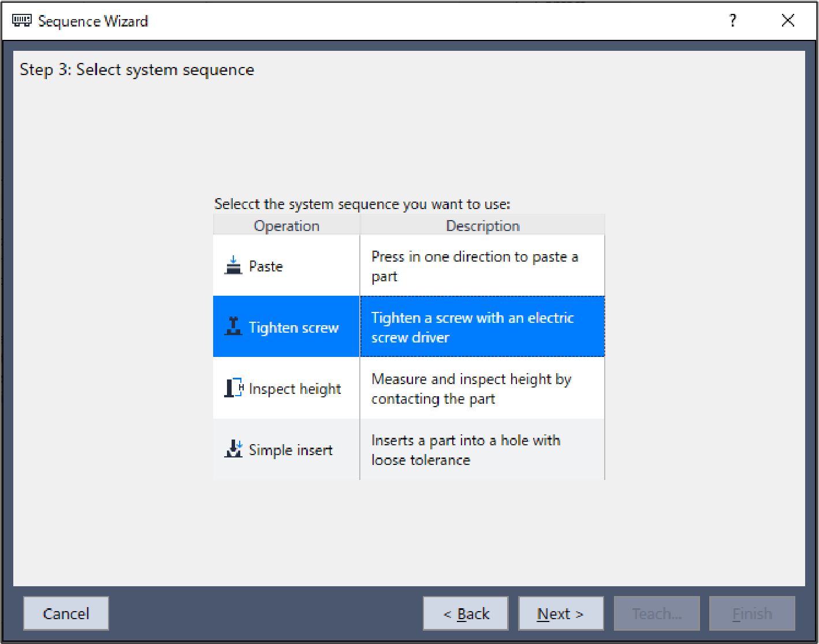Select the Tighten screw operation label

293,327
